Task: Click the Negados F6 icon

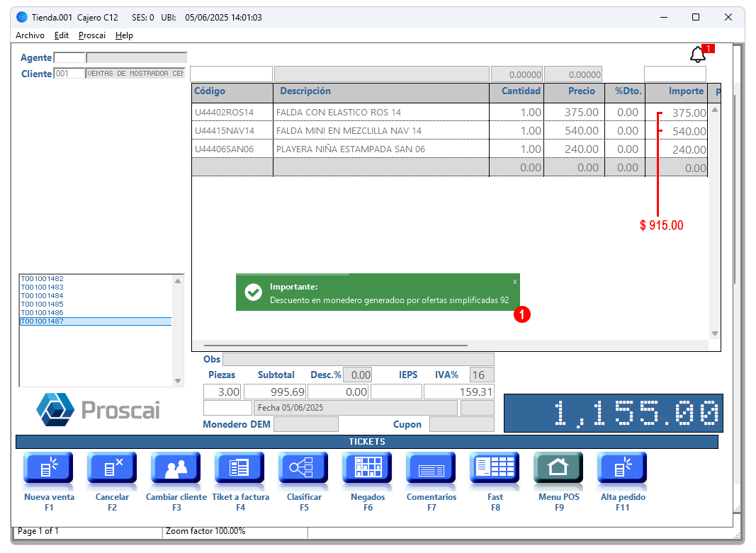Action: (368, 467)
